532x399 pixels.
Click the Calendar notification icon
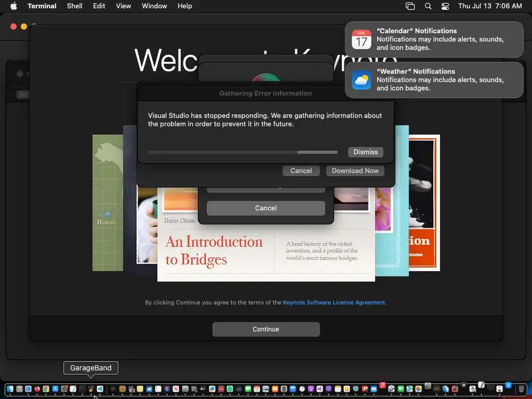(x=362, y=39)
